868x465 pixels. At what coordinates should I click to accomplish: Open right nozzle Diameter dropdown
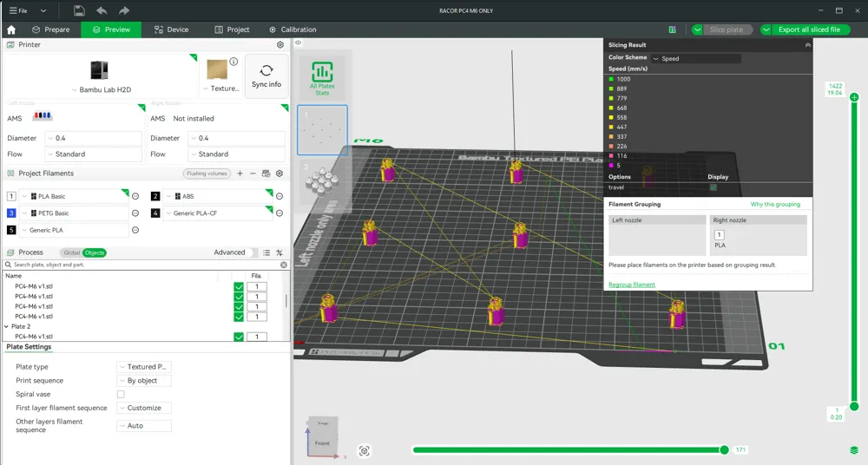236,138
